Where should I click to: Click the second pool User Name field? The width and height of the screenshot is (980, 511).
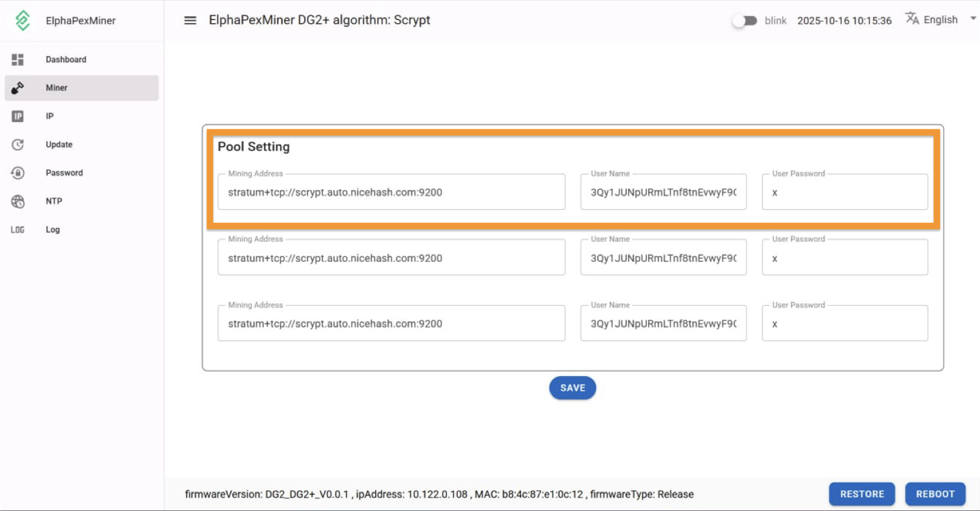[x=663, y=258]
